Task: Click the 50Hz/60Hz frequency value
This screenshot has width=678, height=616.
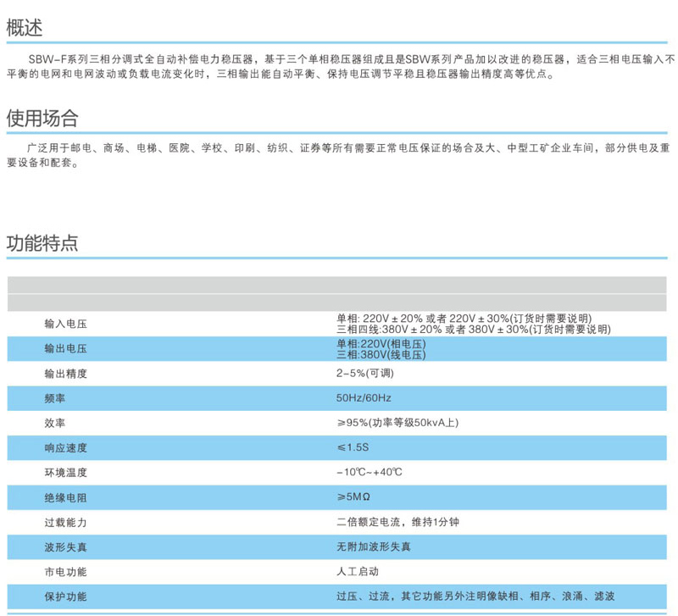Action: (x=364, y=397)
